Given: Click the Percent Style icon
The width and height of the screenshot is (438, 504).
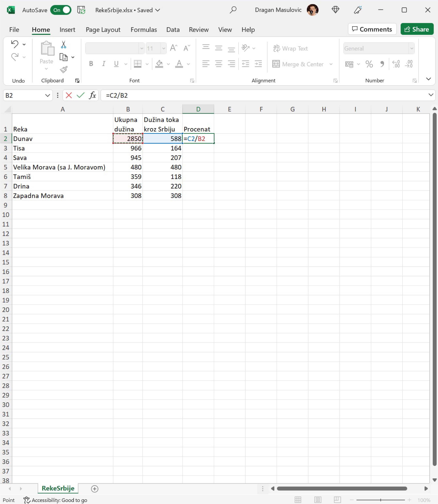Looking at the screenshot, I should pyautogui.click(x=369, y=64).
